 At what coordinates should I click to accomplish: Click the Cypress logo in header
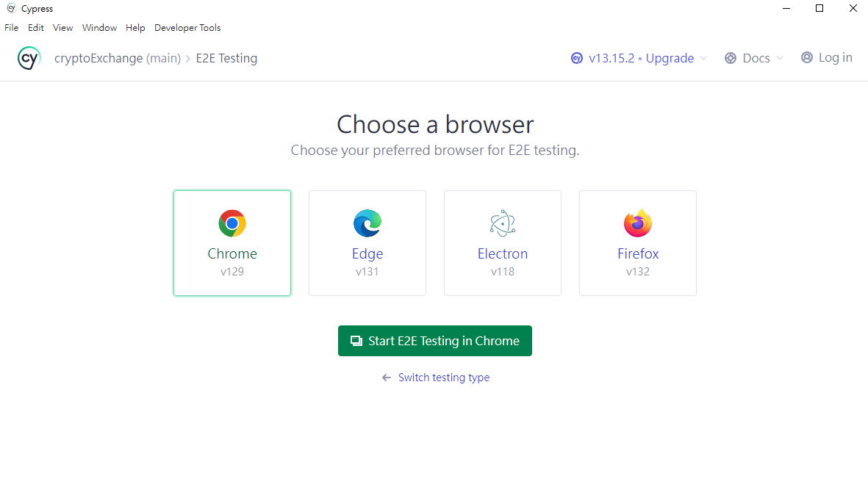29,58
